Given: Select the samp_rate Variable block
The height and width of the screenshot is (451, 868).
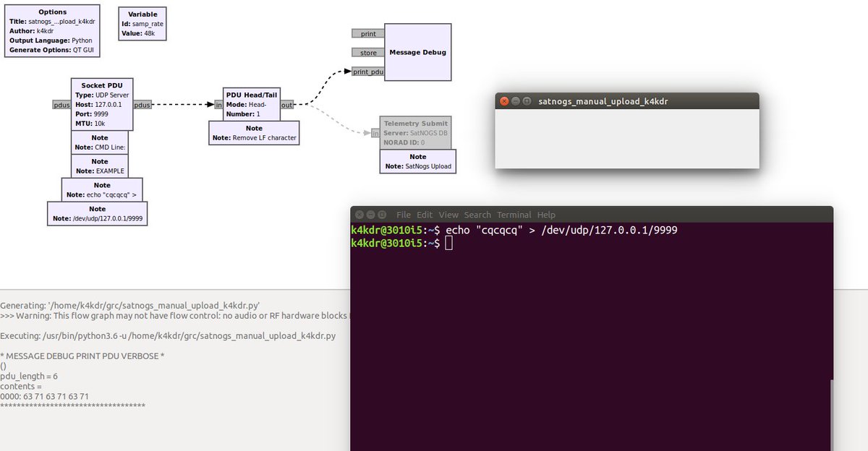Looking at the screenshot, I should point(142,24).
